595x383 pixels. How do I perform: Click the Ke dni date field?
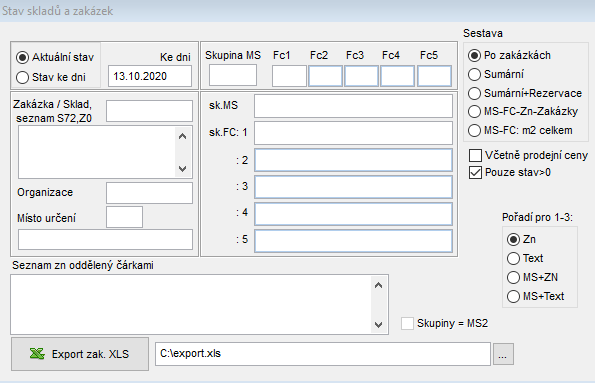(150, 76)
